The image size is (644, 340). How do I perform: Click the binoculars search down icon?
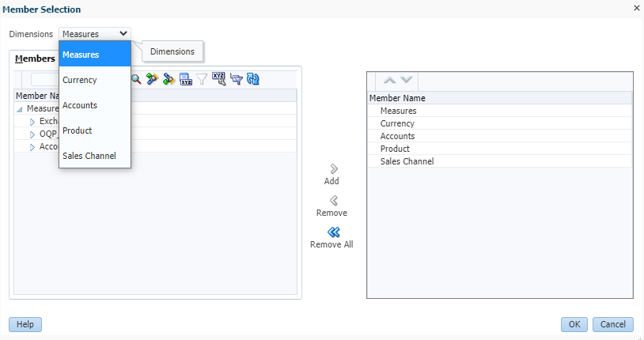click(x=169, y=79)
